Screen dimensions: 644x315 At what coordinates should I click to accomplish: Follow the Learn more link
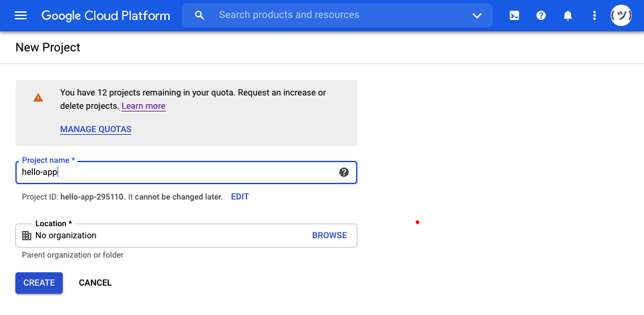click(144, 106)
